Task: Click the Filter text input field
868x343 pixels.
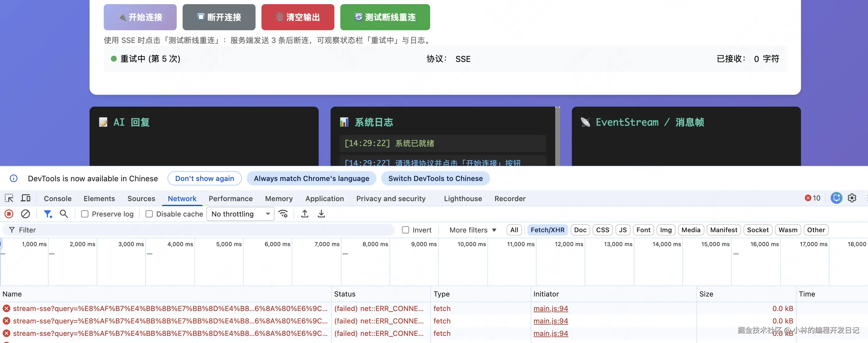Action: [202, 230]
